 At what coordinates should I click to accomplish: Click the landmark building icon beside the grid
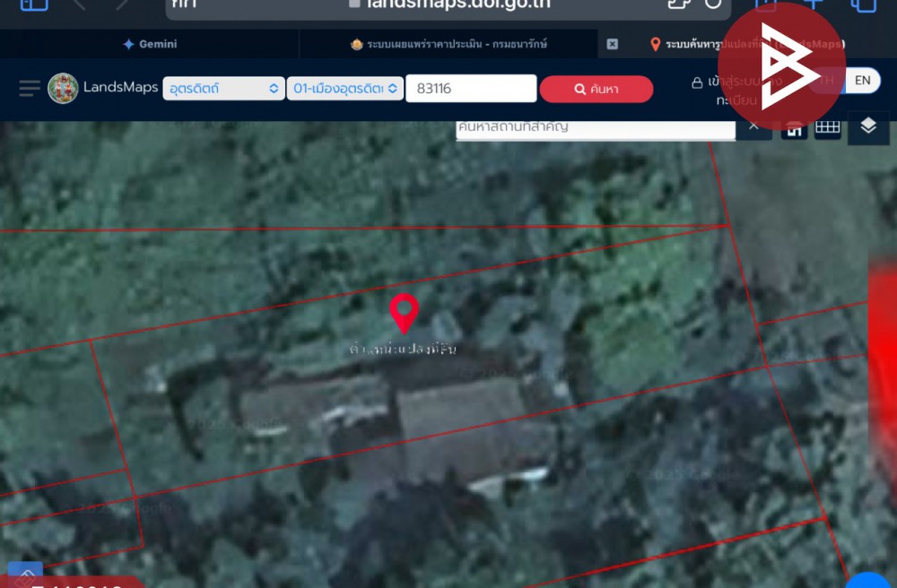(x=794, y=129)
